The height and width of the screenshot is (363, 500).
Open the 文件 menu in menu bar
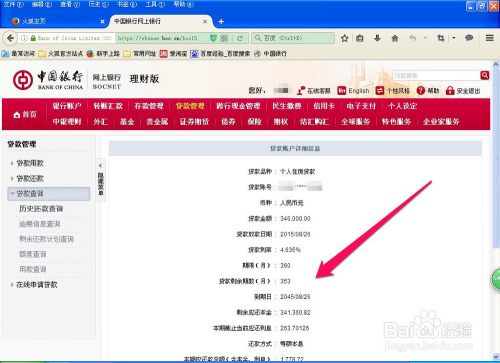point(14,5)
